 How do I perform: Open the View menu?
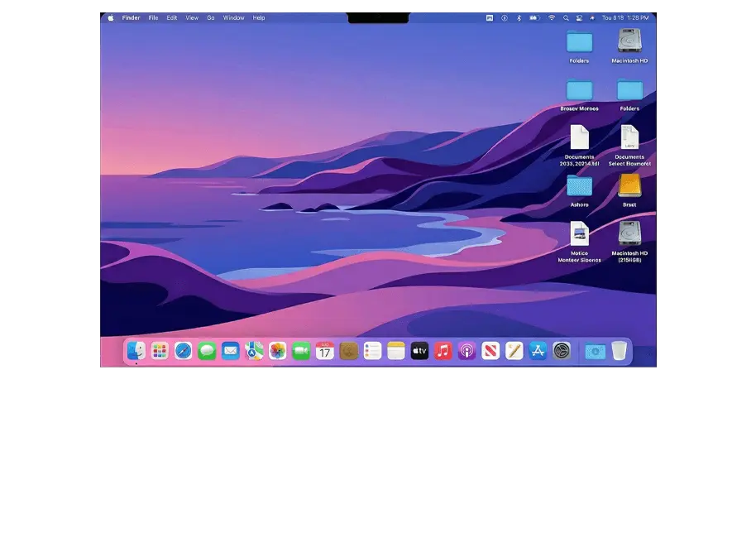[x=192, y=17]
